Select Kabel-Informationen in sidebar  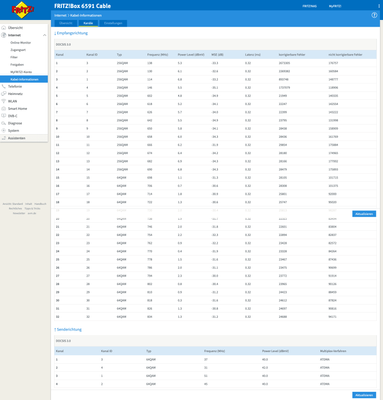[24, 79]
